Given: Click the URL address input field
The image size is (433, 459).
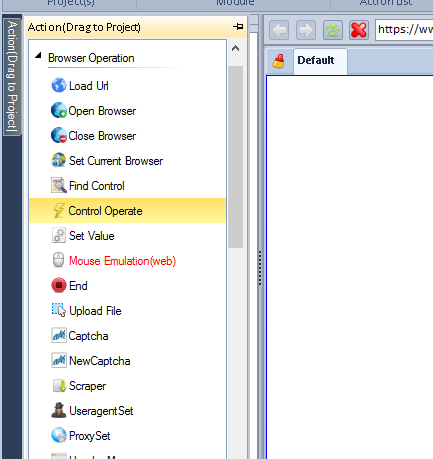Looking at the screenshot, I should click(404, 30).
